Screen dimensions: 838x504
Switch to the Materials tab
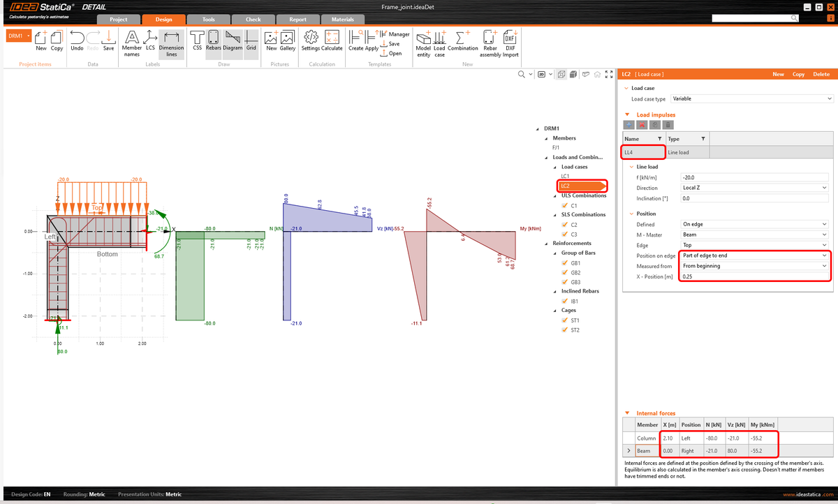click(343, 20)
